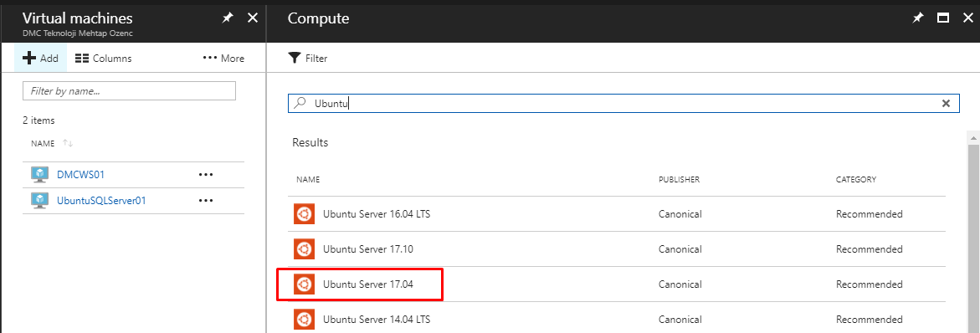Viewport: 980px width, 333px height.
Task: Open context menu for UbuntuSQLServer01
Action: point(206,201)
